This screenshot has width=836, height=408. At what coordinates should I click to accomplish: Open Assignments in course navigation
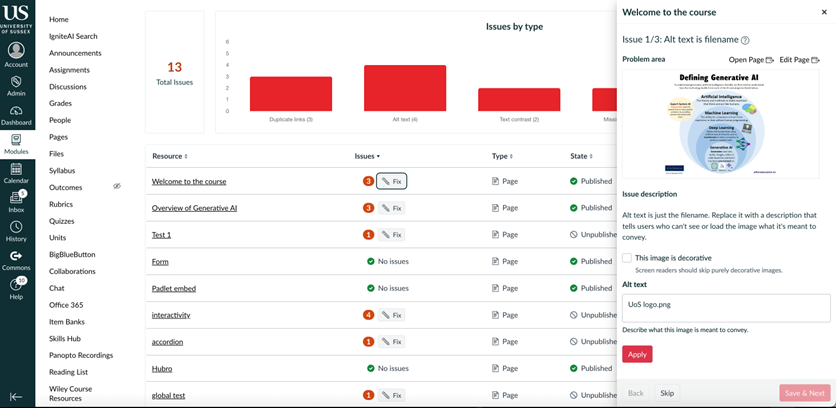point(72,70)
